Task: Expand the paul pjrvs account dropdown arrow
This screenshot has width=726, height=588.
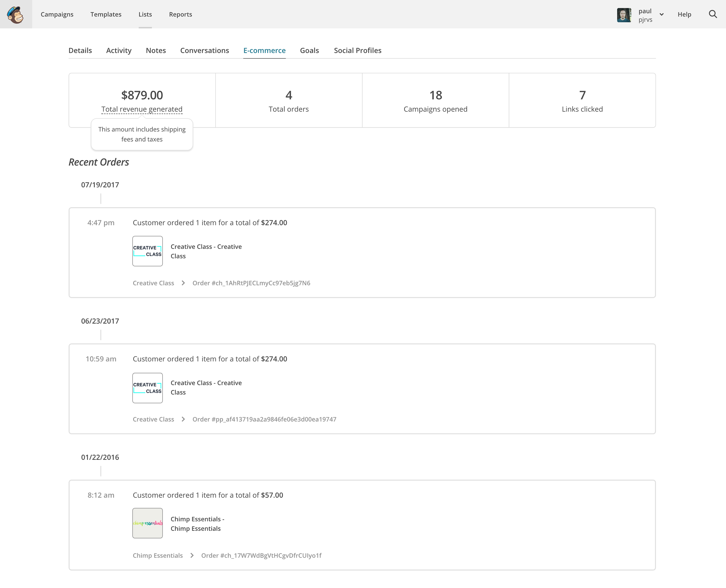Action: click(x=661, y=14)
